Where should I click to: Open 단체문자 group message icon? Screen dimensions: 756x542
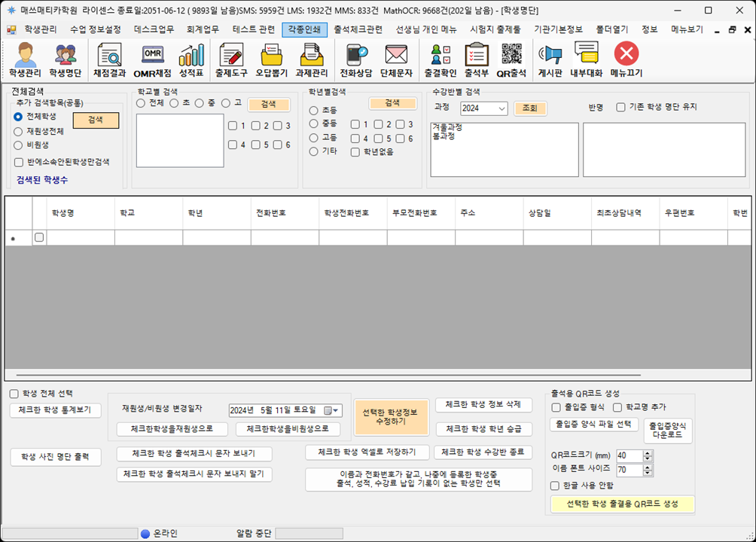pyautogui.click(x=396, y=60)
